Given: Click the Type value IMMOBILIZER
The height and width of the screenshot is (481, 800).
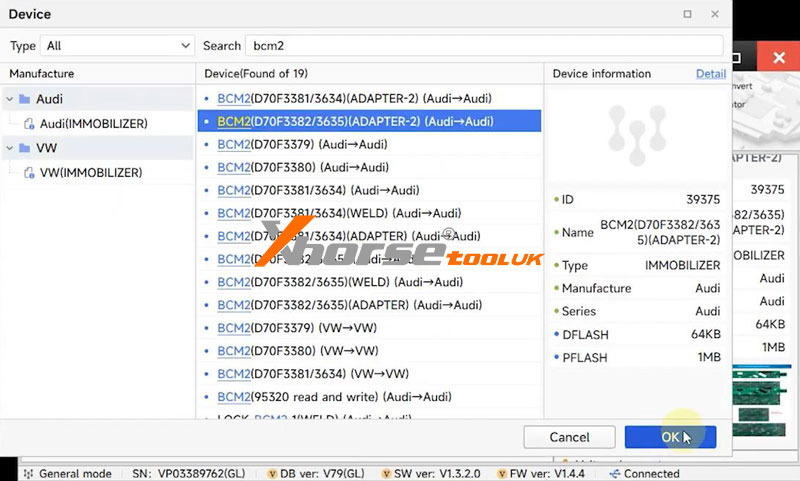Looking at the screenshot, I should coord(683,265).
